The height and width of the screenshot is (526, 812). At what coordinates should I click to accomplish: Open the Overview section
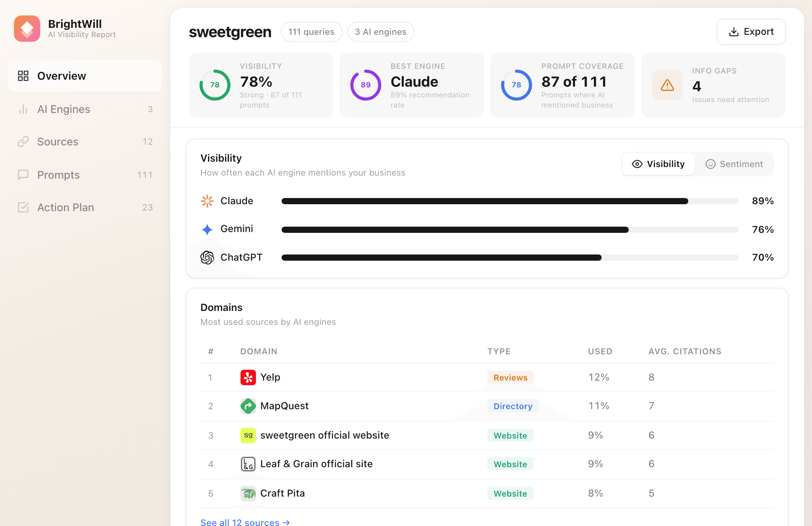coord(85,76)
